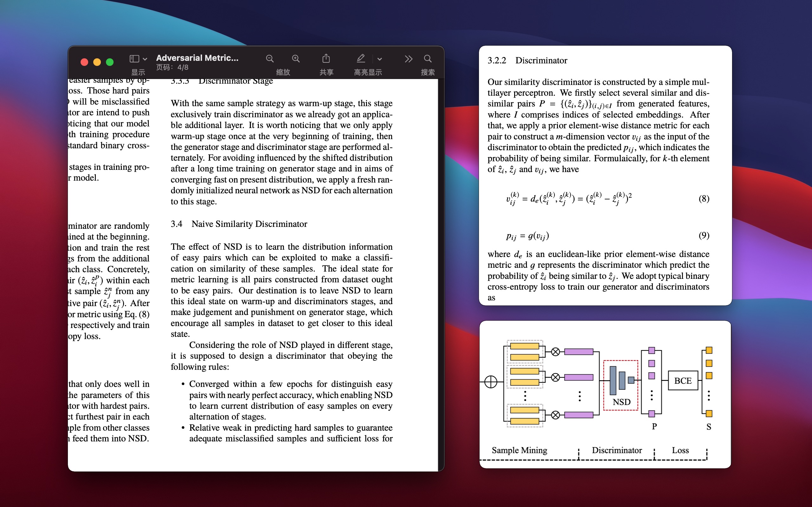Select the 3.2.2 Discriminator snippet card
The height and width of the screenshot is (507, 812).
(605, 175)
